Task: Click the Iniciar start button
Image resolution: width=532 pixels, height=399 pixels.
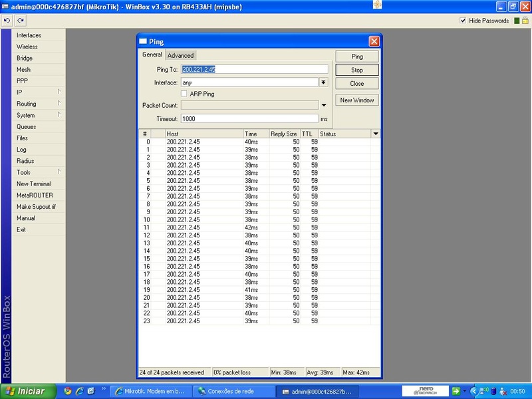Action: (x=28, y=391)
